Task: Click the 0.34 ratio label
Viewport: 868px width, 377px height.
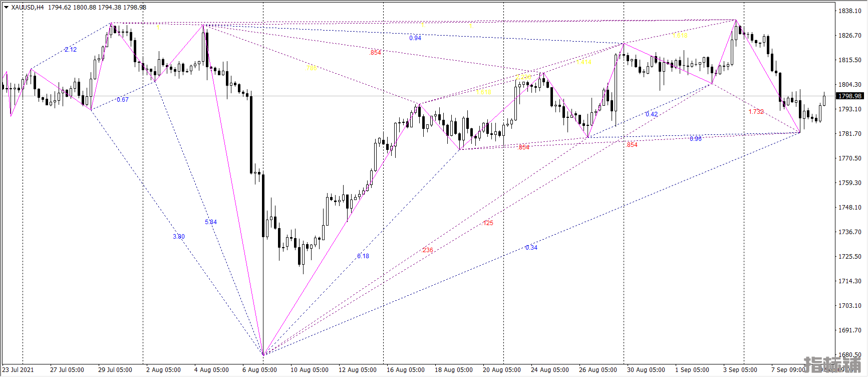Action: coord(531,248)
